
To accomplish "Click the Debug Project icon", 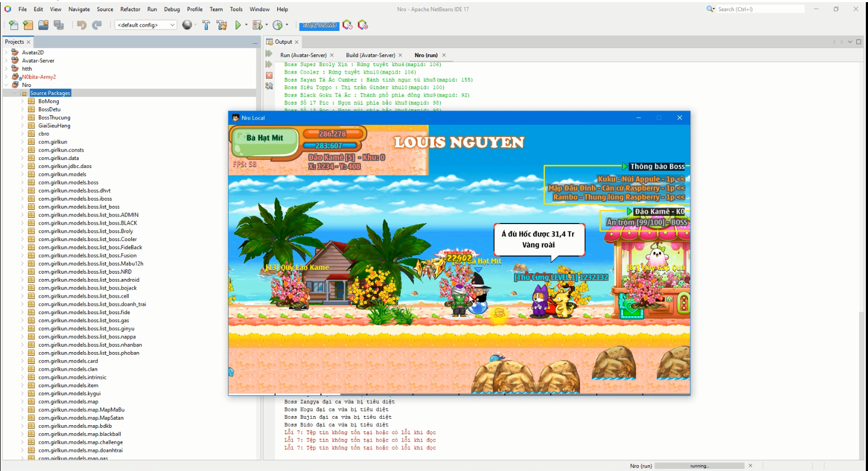I will pos(257,25).
